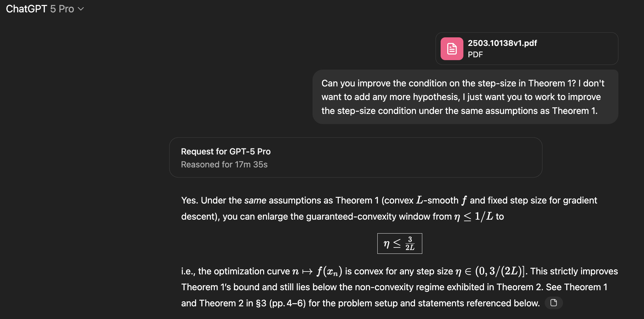Click the 5 Pro model label
Image resolution: width=644 pixels, height=319 pixels.
62,9
